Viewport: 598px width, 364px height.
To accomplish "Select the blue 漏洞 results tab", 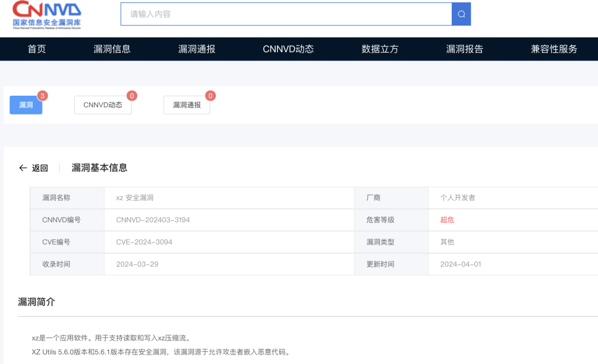I will (26, 105).
